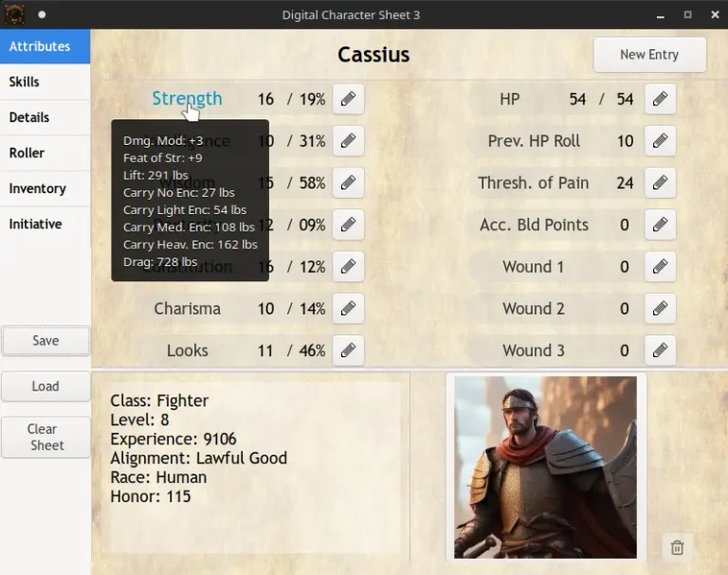Image resolution: width=728 pixels, height=575 pixels.
Task: Show the Inventory tab
Action: point(45,189)
